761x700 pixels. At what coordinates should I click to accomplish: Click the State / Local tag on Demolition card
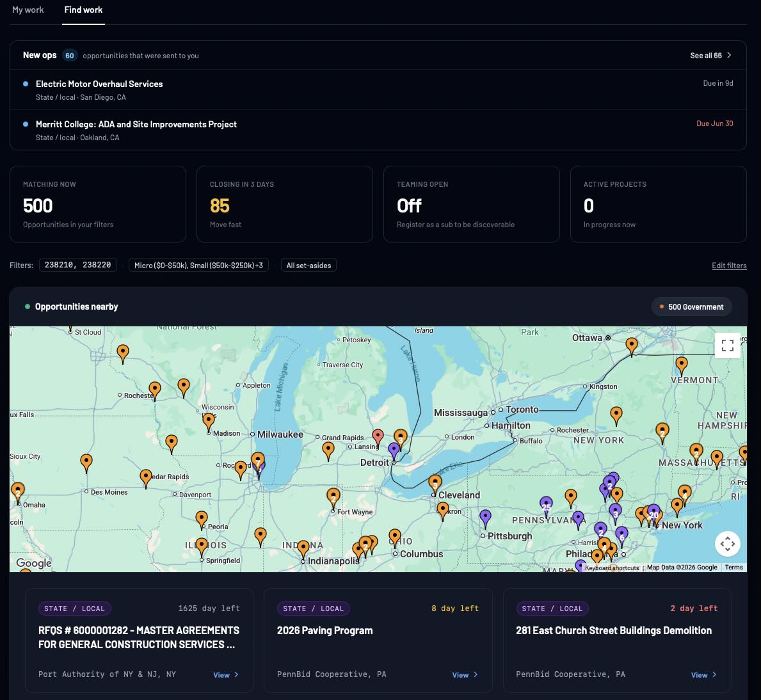(x=552, y=609)
